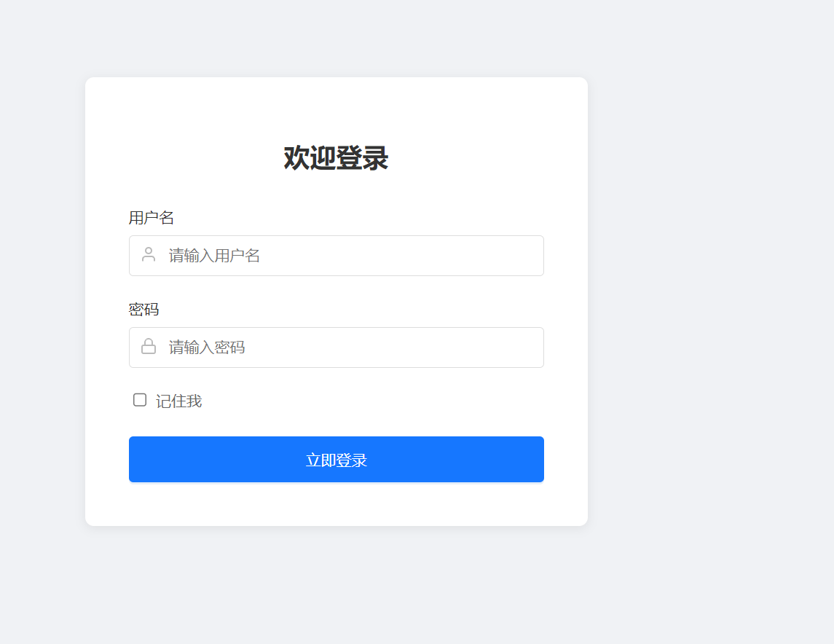Click the 密码 field label
This screenshot has width=834, height=644.
coord(143,309)
